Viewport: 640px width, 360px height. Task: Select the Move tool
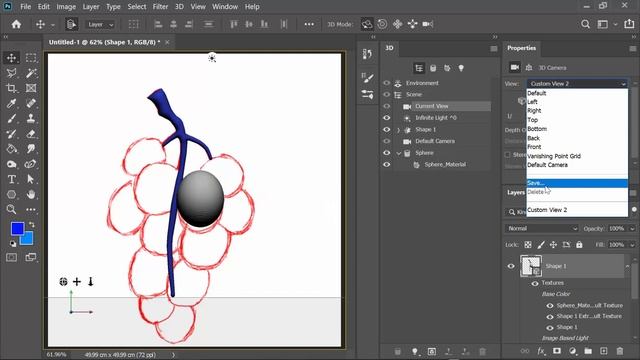click(11, 58)
